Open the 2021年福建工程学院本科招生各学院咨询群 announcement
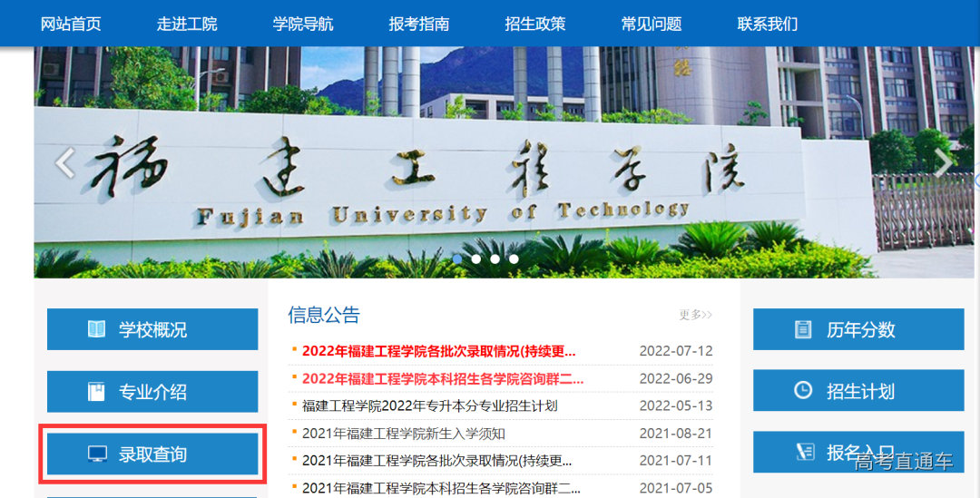Image resolution: width=980 pixels, height=498 pixels. 441,488
